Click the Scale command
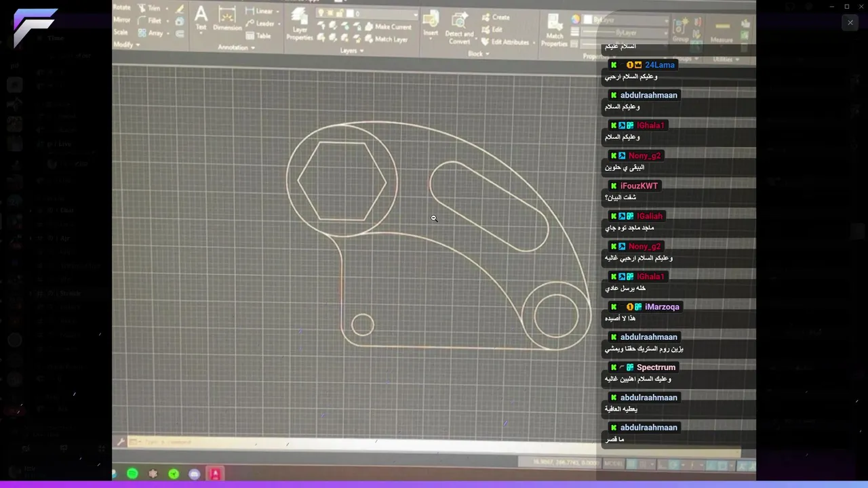 [121, 32]
